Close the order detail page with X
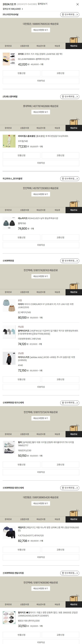 coord(78,4)
